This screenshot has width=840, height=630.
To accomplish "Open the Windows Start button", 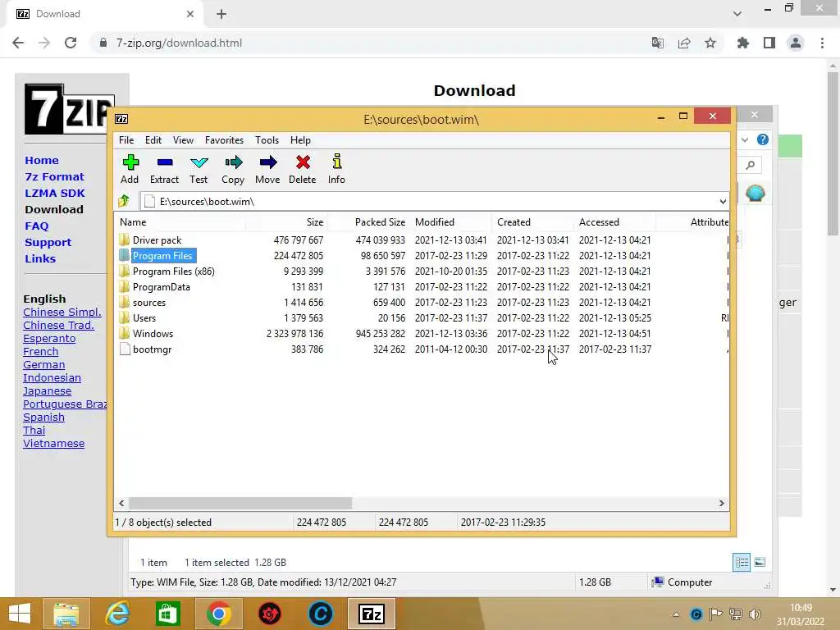I will click(20, 614).
